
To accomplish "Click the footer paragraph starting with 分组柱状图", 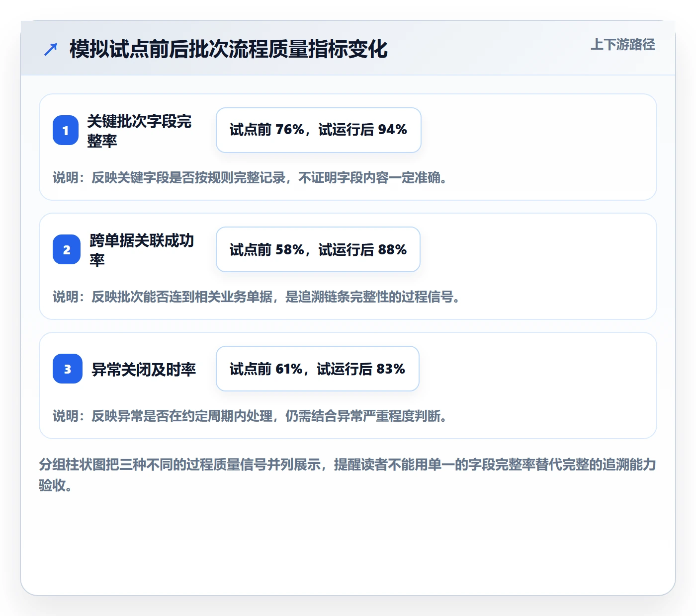I will point(348,475).
